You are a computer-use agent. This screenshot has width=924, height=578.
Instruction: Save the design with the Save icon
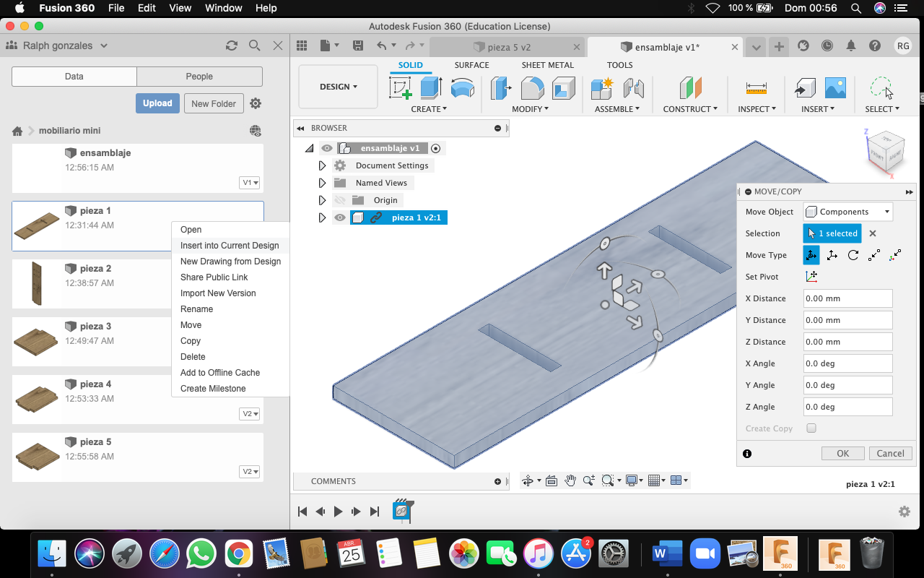(x=358, y=46)
